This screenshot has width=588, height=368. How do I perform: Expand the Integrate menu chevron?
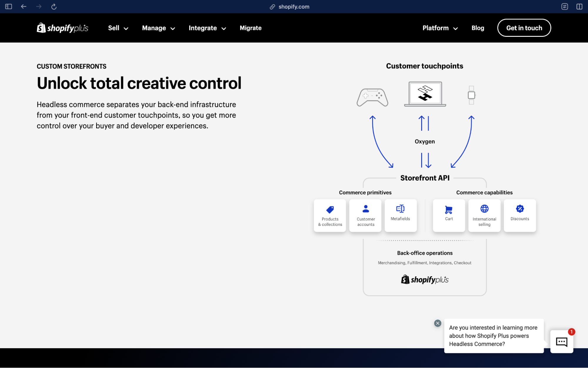click(x=224, y=29)
